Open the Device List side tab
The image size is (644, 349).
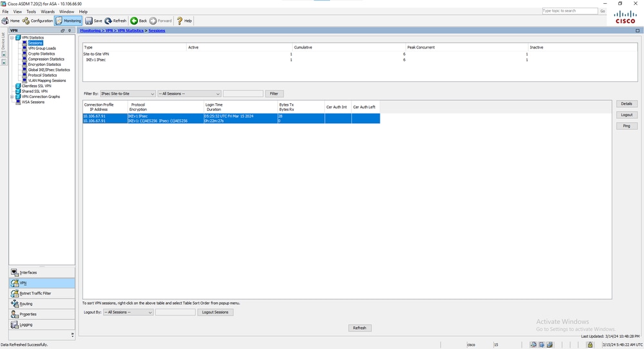click(x=4, y=41)
